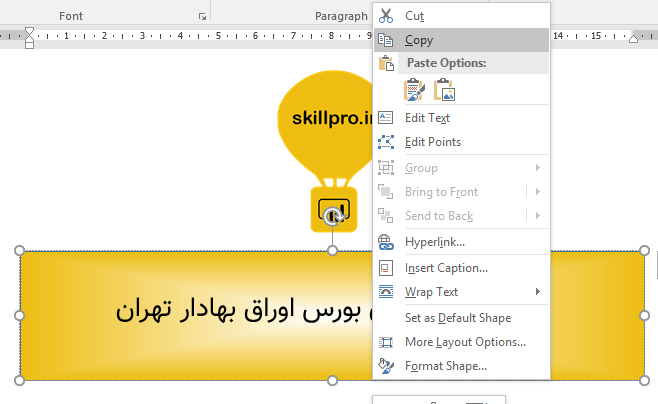
Task: Click the right indent marker on ruler
Action: tap(634, 39)
